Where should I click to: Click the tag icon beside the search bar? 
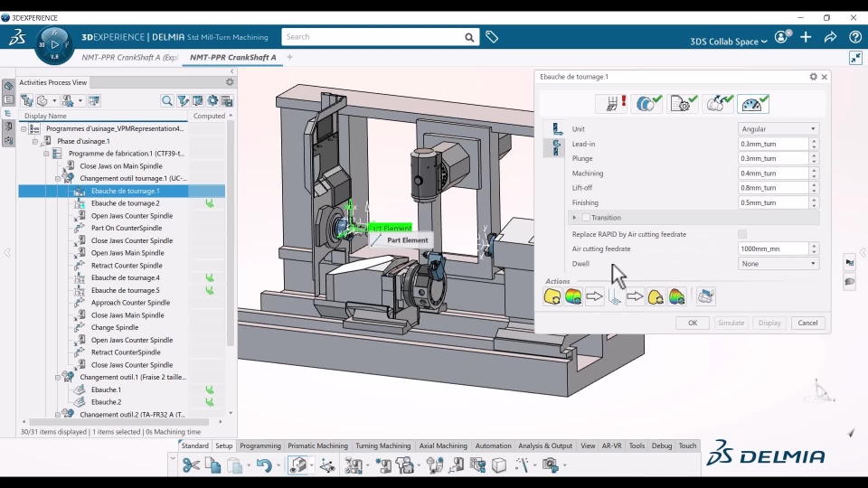click(492, 37)
